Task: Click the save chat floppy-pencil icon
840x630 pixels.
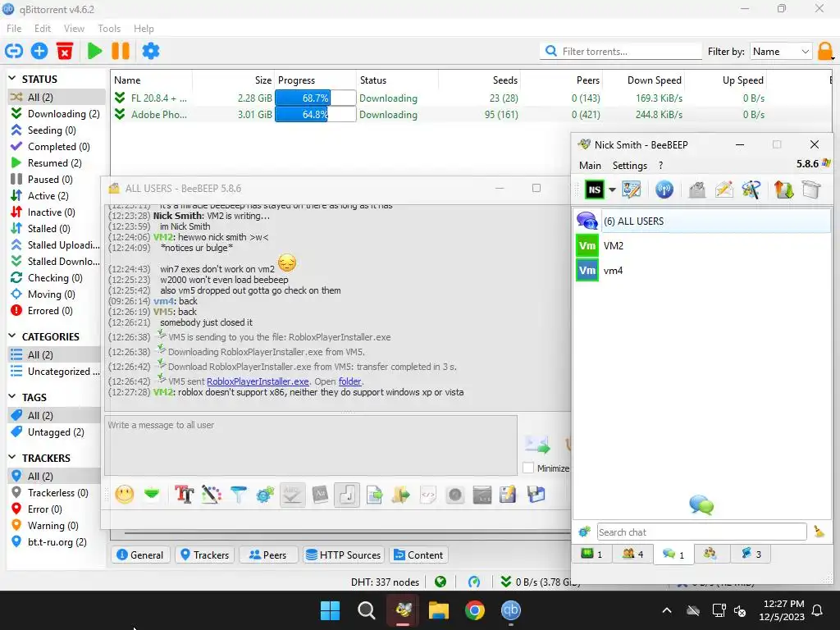Action: [x=508, y=494]
